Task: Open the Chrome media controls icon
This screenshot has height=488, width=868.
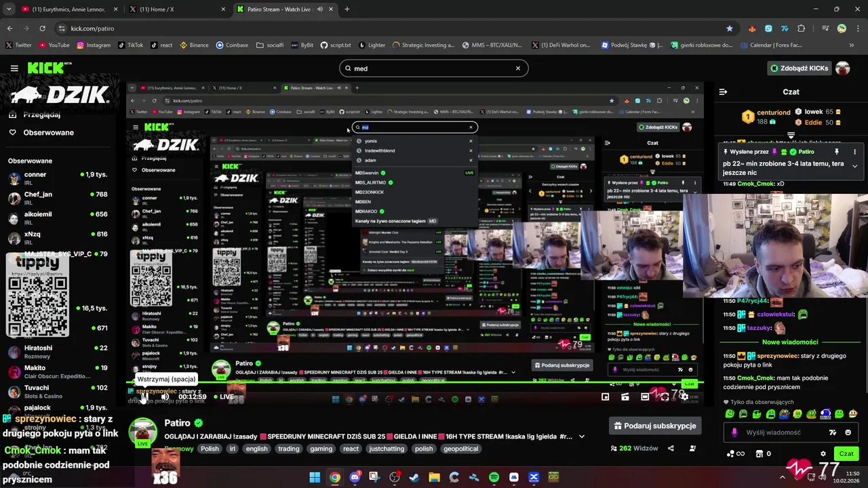Action: click(825, 28)
